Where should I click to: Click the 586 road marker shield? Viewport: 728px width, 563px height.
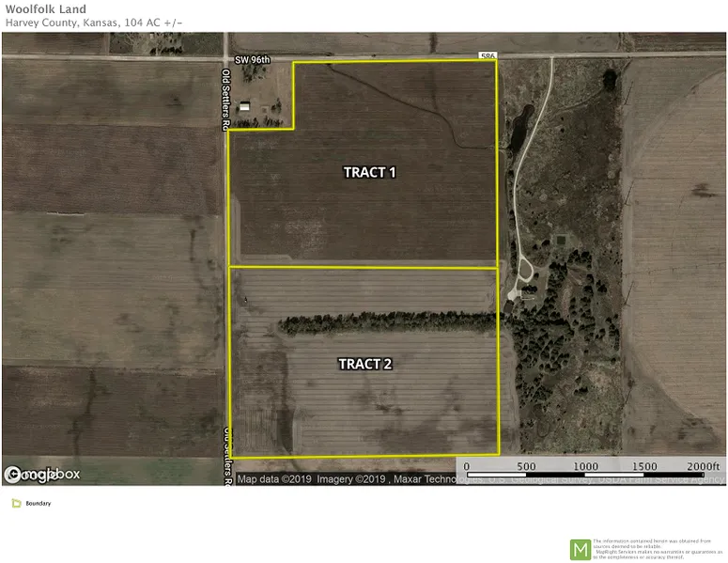click(x=487, y=56)
